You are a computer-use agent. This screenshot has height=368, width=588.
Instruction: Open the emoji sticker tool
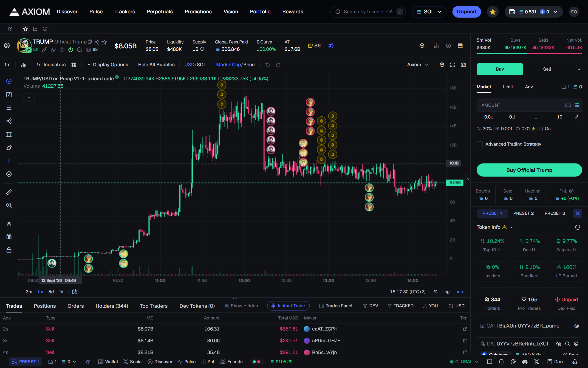click(9, 174)
